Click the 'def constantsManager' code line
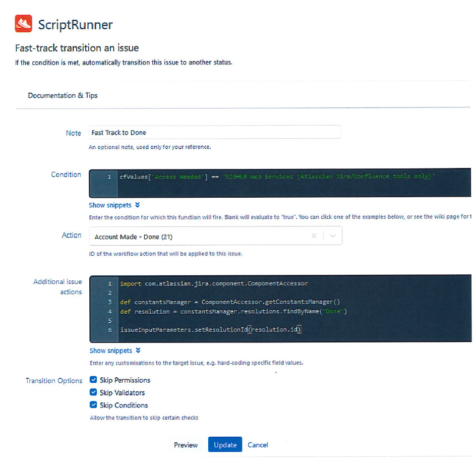Viewport: 476px width, 466px height. point(230,302)
